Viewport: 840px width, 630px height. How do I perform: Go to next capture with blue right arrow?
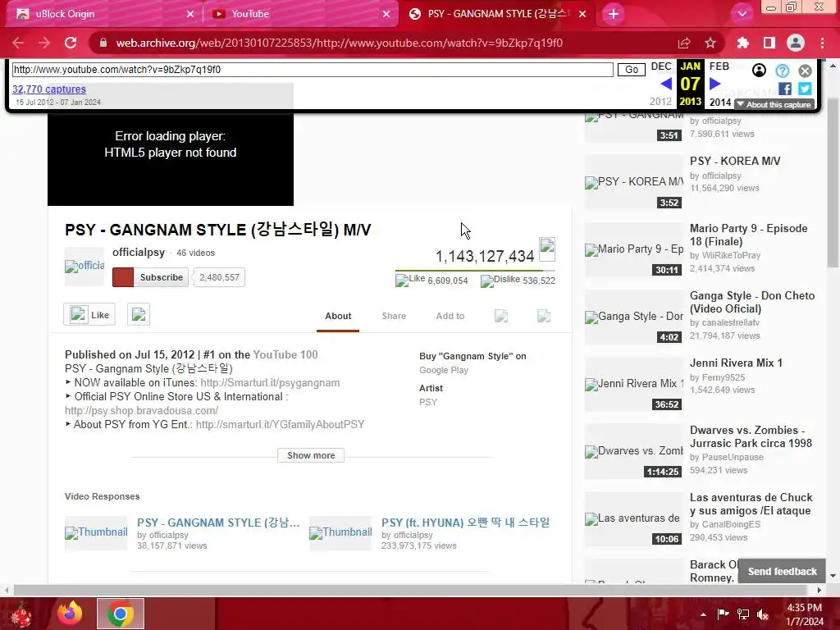tap(714, 84)
